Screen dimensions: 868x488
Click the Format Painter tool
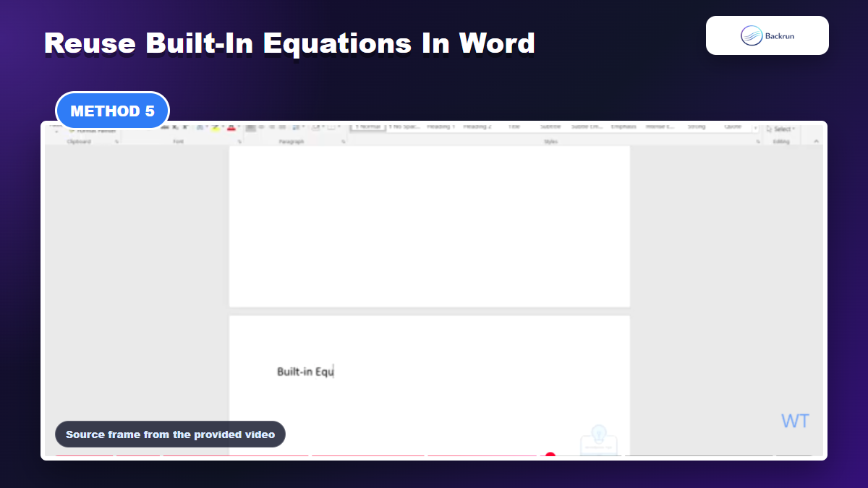[x=92, y=131]
